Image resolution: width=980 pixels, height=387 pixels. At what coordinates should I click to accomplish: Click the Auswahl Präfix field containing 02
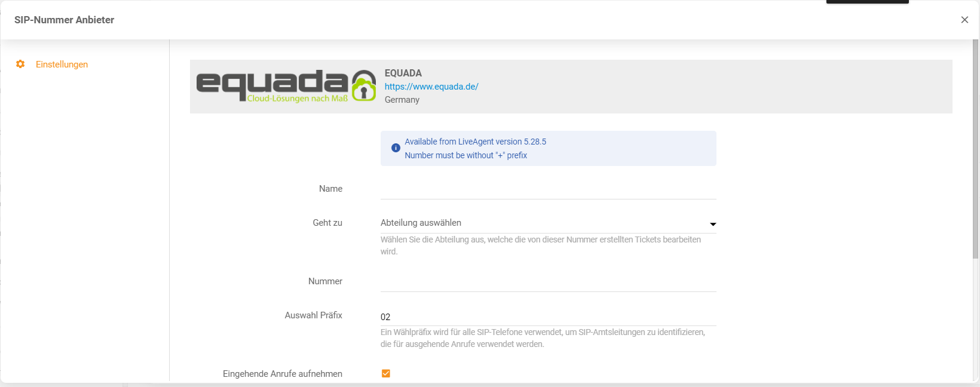point(548,317)
